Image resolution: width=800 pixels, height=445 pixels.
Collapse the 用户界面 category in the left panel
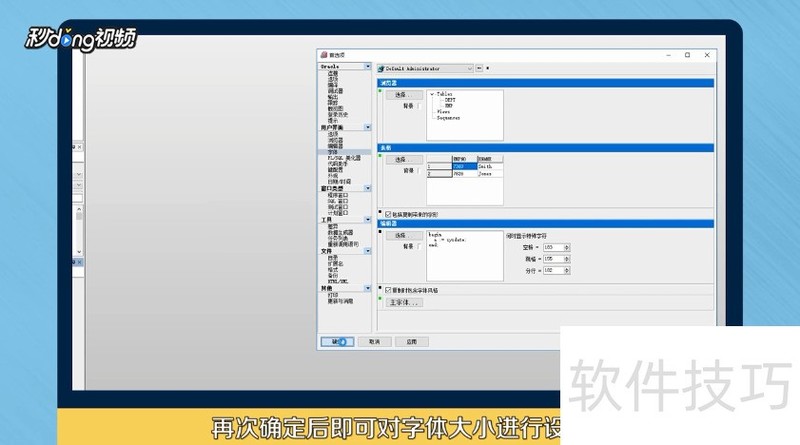click(367, 127)
